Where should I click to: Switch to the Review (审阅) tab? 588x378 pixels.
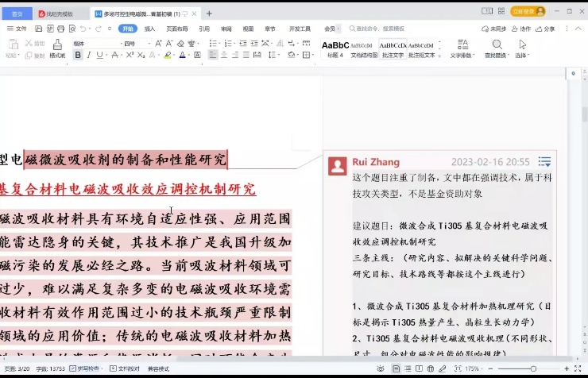226,29
